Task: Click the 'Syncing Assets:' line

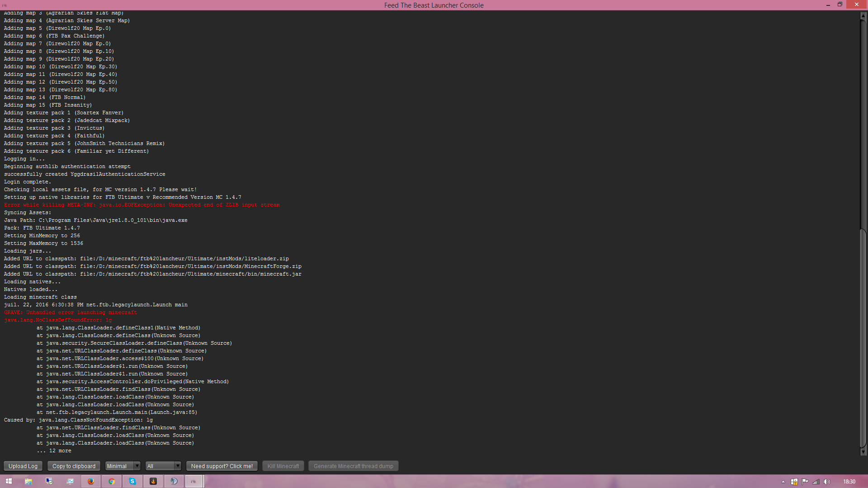Action: click(x=28, y=213)
